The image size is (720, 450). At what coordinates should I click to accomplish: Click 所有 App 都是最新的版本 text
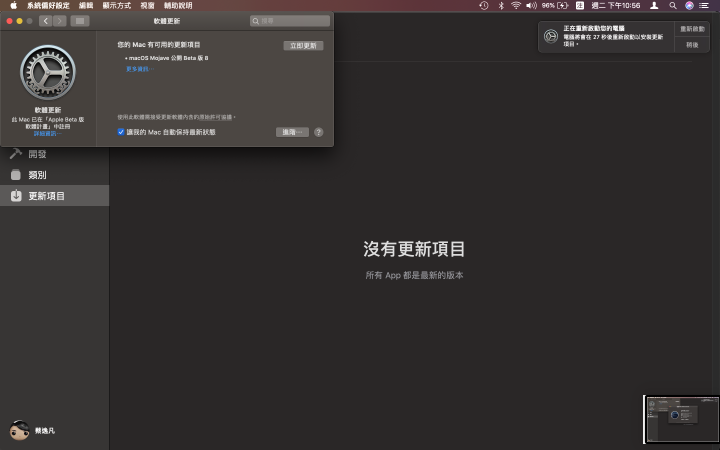414,275
